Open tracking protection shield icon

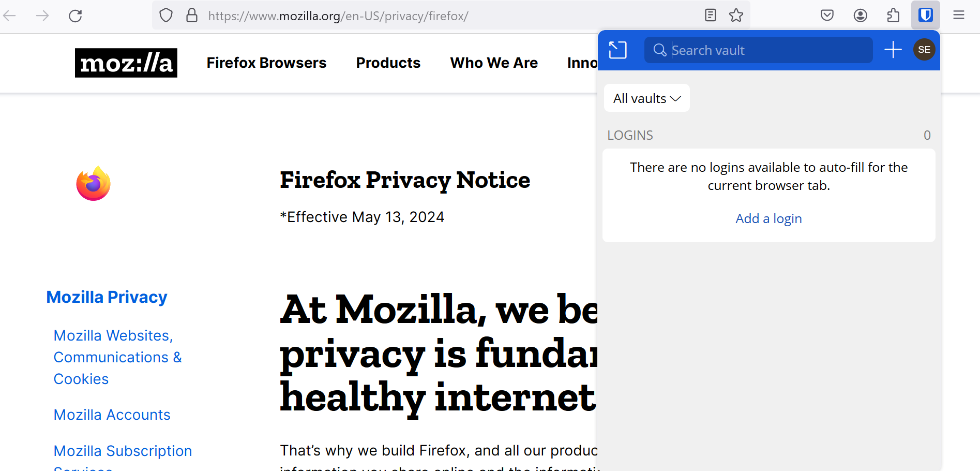coord(166,16)
